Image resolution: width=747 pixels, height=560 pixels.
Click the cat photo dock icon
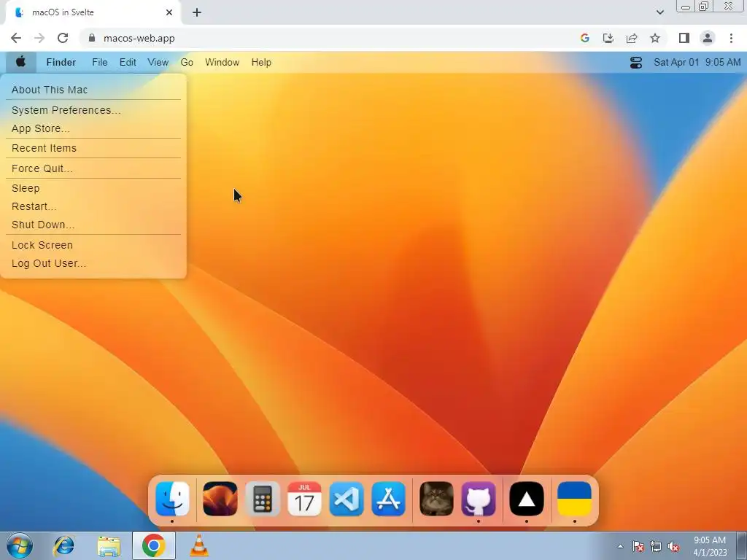[436, 499]
